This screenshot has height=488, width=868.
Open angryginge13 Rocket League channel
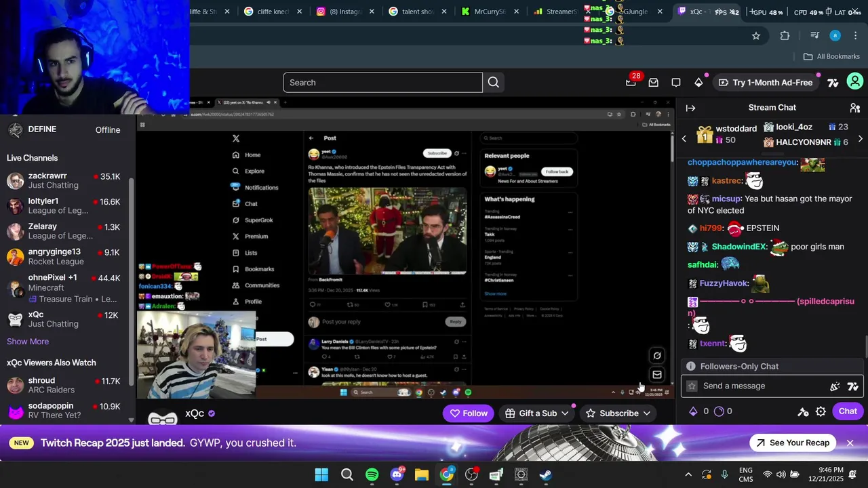[x=64, y=257]
